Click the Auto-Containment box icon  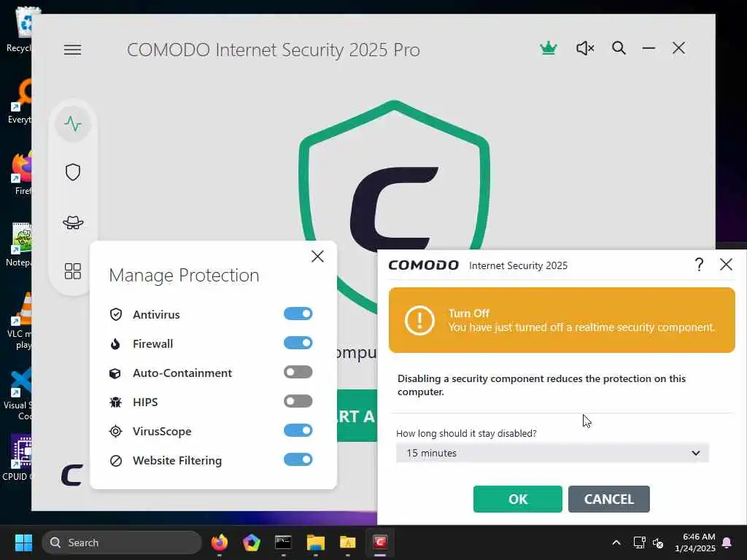[x=115, y=373]
